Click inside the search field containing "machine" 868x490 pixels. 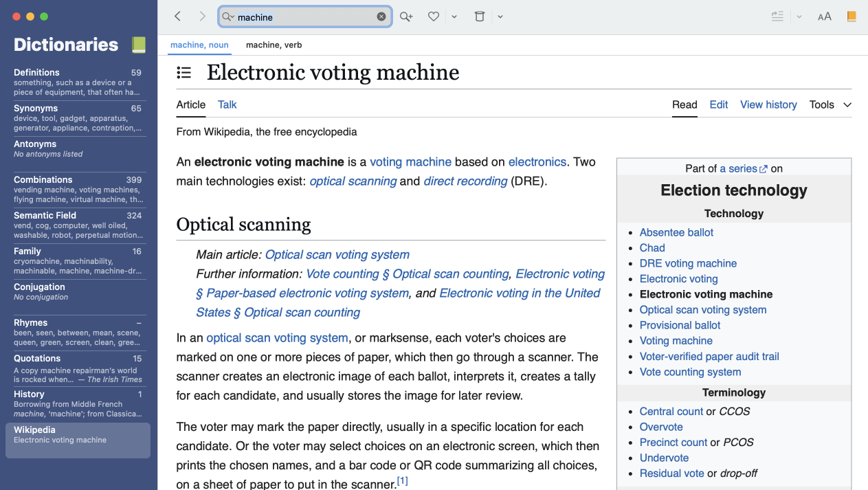tap(302, 17)
